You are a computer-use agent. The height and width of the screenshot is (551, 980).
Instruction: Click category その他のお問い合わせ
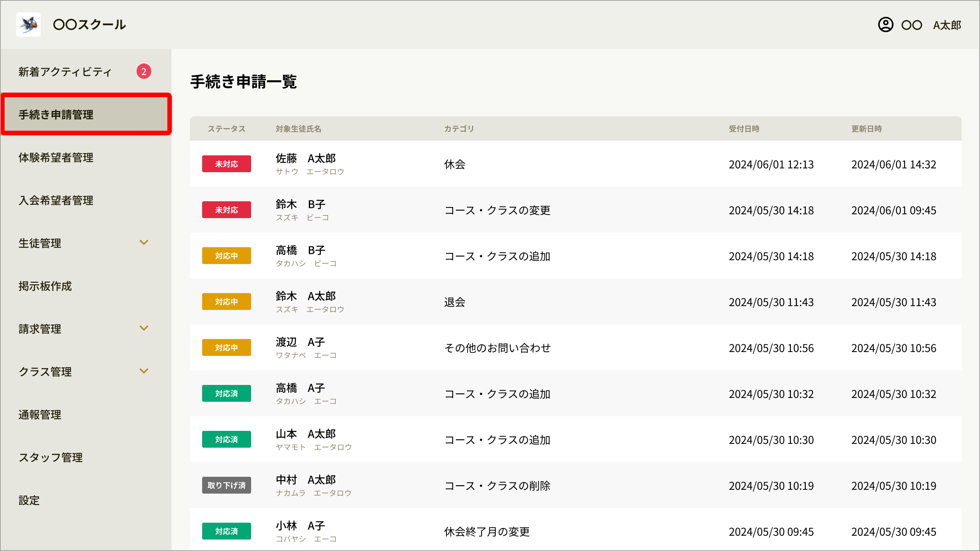497,348
